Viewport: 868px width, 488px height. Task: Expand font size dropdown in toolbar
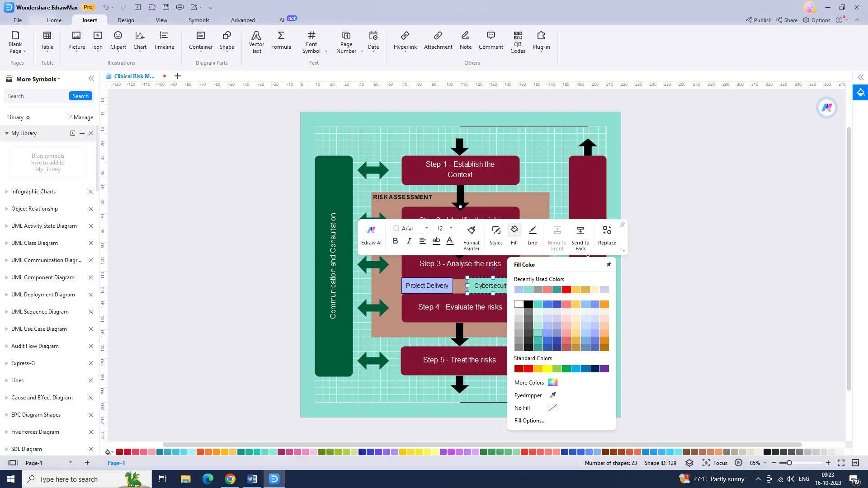[x=451, y=228]
